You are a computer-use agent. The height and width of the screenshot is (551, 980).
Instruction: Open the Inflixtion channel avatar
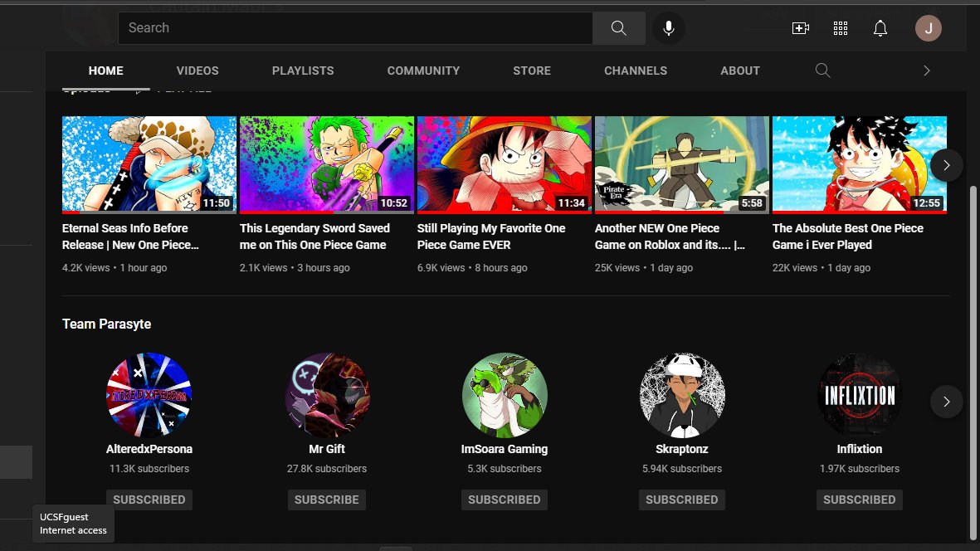(x=860, y=395)
